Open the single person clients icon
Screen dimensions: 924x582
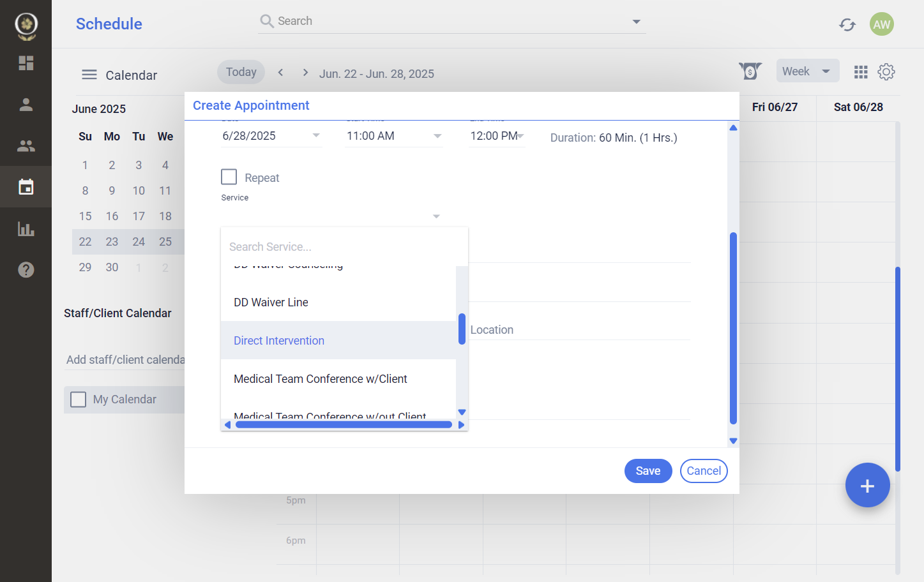(26, 105)
